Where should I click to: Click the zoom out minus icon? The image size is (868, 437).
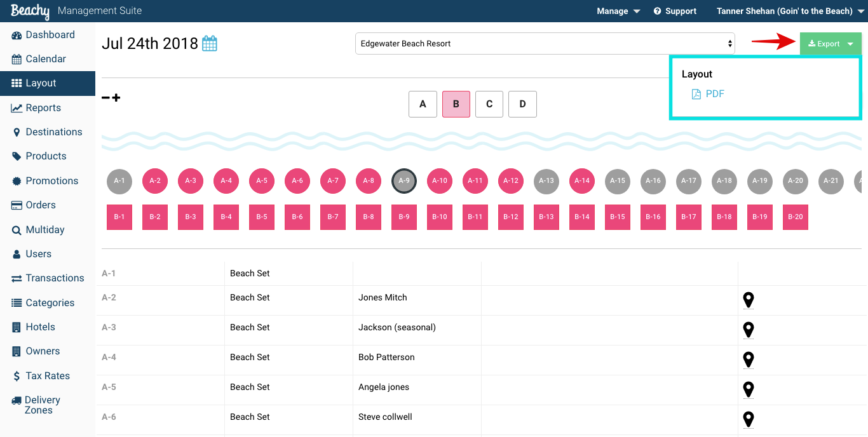105,98
